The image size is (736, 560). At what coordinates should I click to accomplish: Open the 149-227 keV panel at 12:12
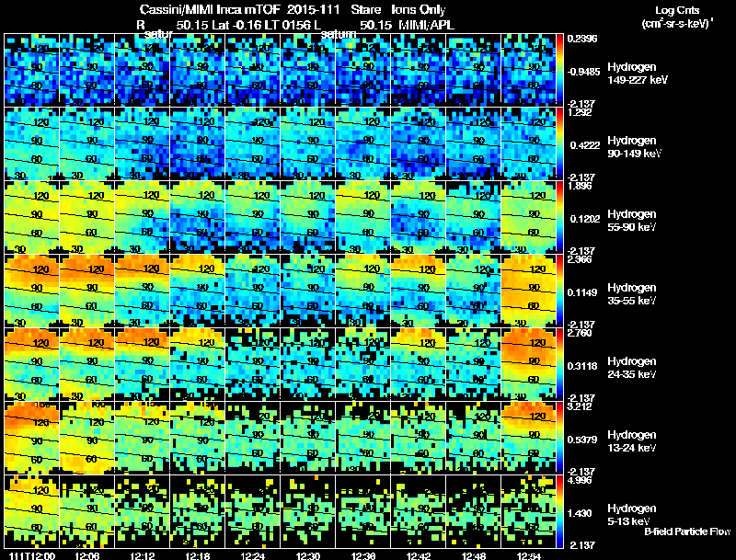pos(143,70)
